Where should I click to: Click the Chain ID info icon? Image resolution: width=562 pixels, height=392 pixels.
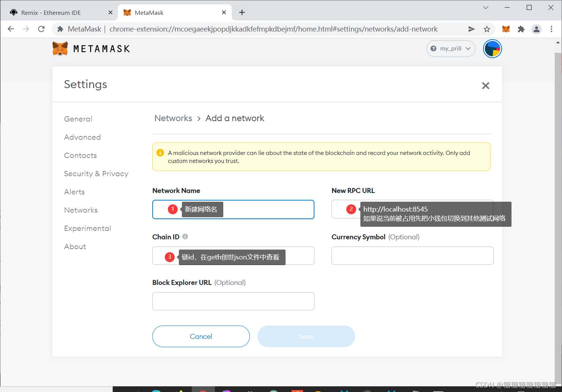pos(185,236)
